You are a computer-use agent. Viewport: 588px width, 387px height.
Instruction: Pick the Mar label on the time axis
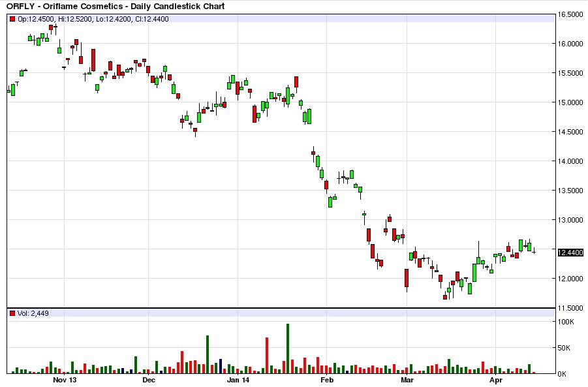(407, 379)
